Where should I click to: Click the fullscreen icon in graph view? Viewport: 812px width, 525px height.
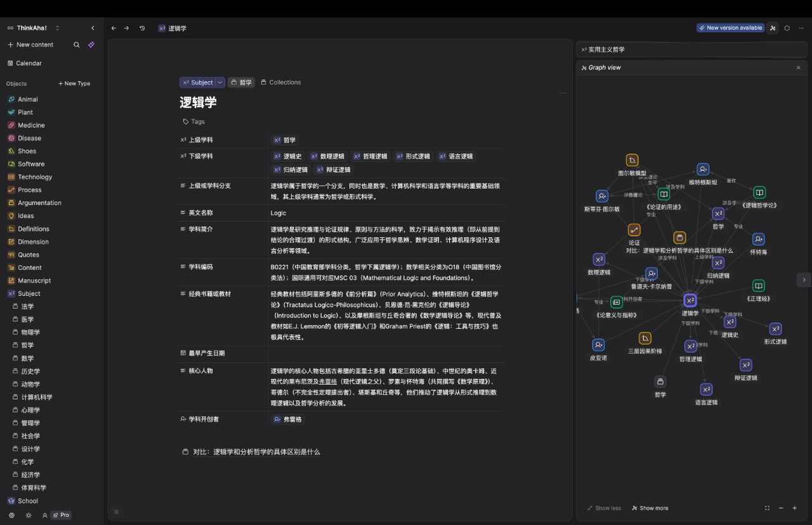click(x=767, y=508)
